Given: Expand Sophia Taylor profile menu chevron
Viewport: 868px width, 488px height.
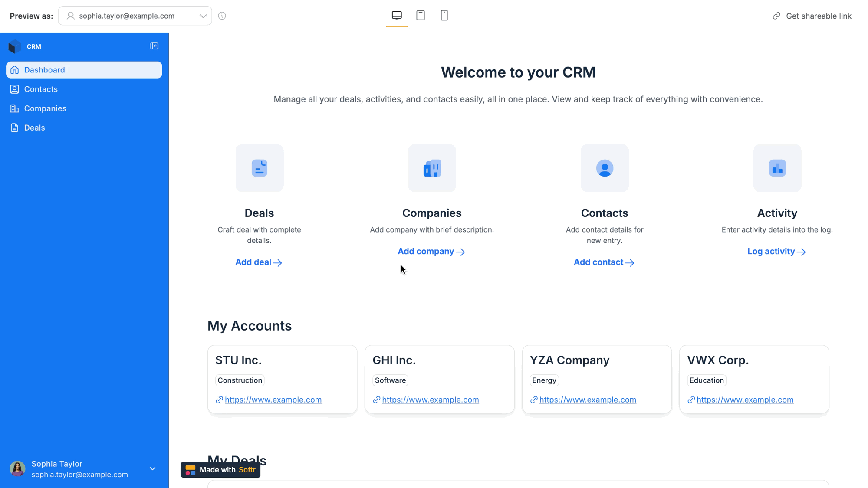Looking at the screenshot, I should [x=152, y=468].
